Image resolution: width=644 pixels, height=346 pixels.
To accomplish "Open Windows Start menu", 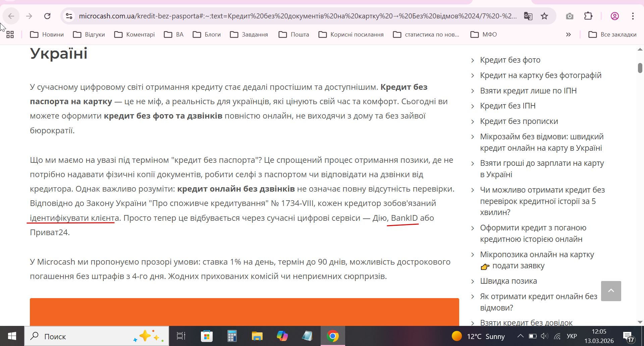I will coord(12,336).
